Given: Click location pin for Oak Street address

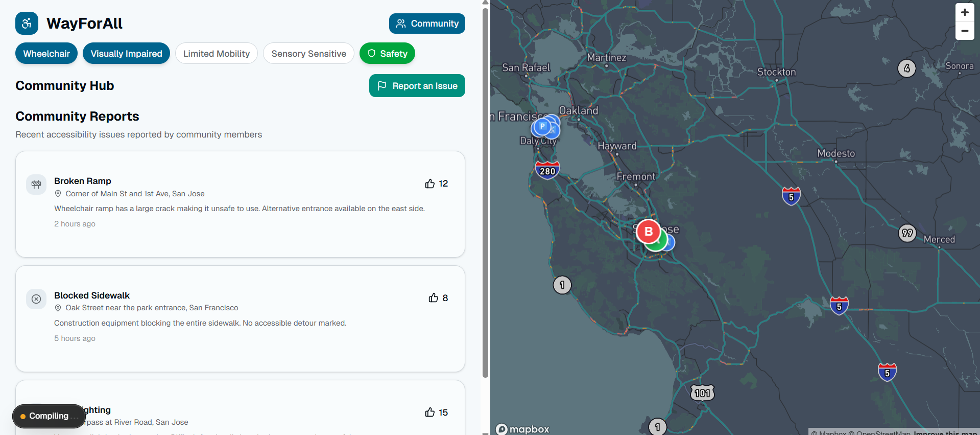Looking at the screenshot, I should point(58,308).
